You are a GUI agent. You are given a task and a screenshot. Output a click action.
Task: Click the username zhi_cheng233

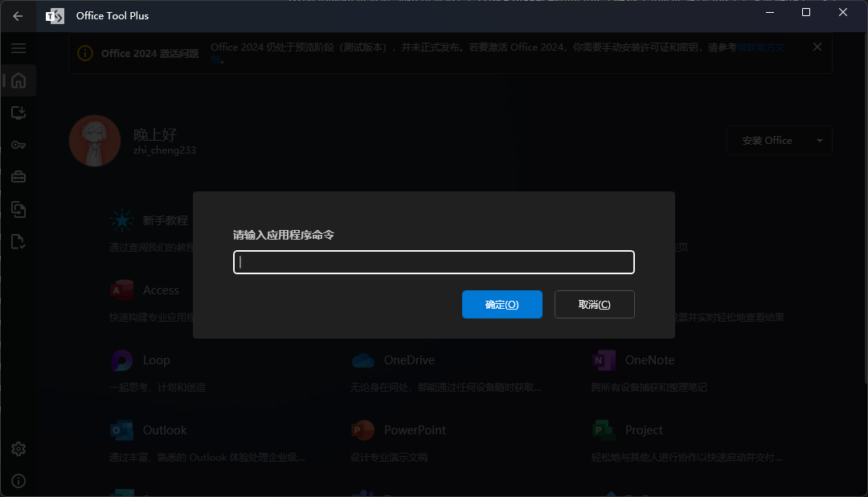click(165, 150)
